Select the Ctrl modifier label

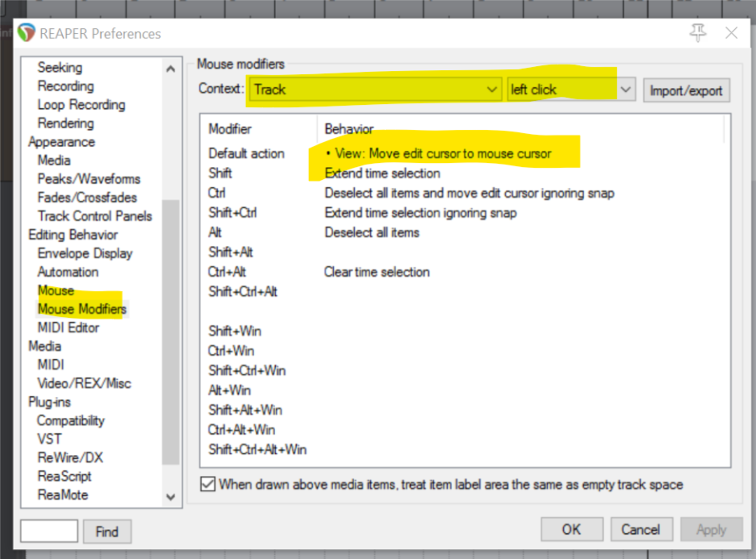(216, 193)
